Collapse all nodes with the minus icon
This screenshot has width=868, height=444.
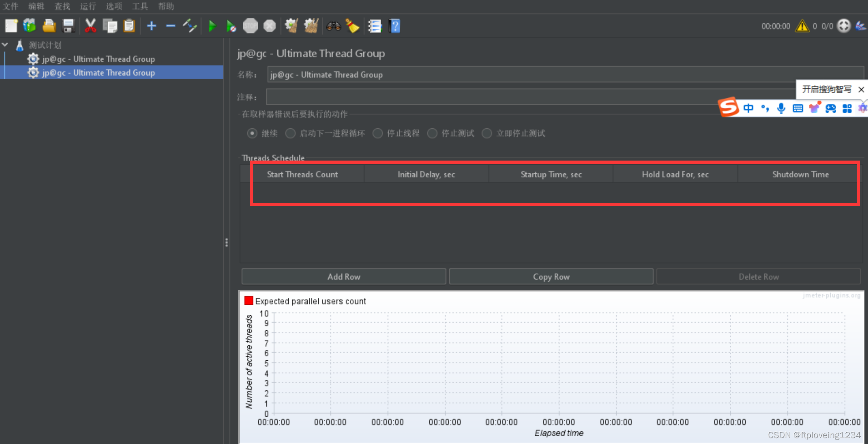point(171,26)
